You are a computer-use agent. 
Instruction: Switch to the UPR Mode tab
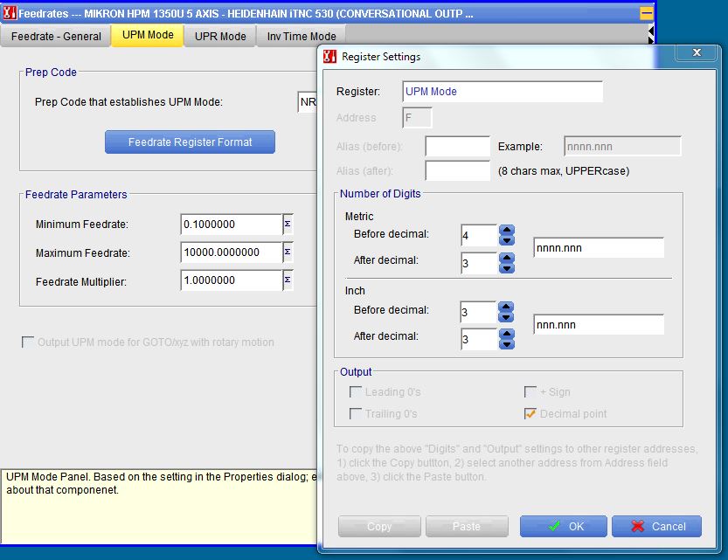tap(220, 36)
